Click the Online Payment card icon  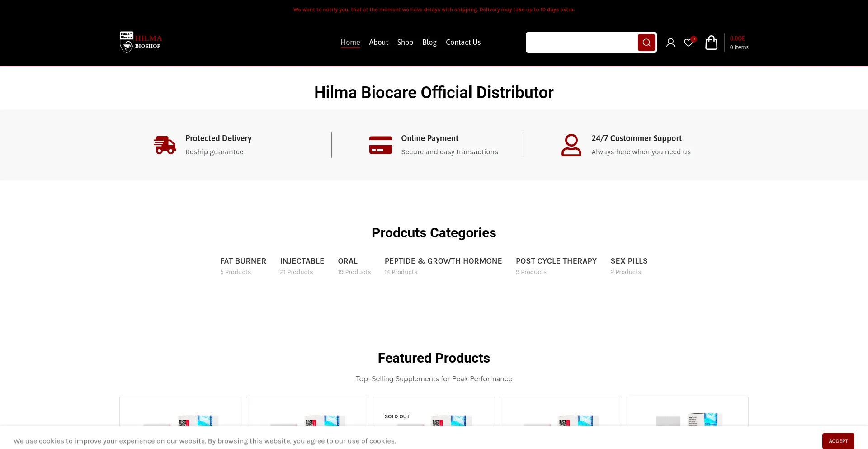pos(381,145)
